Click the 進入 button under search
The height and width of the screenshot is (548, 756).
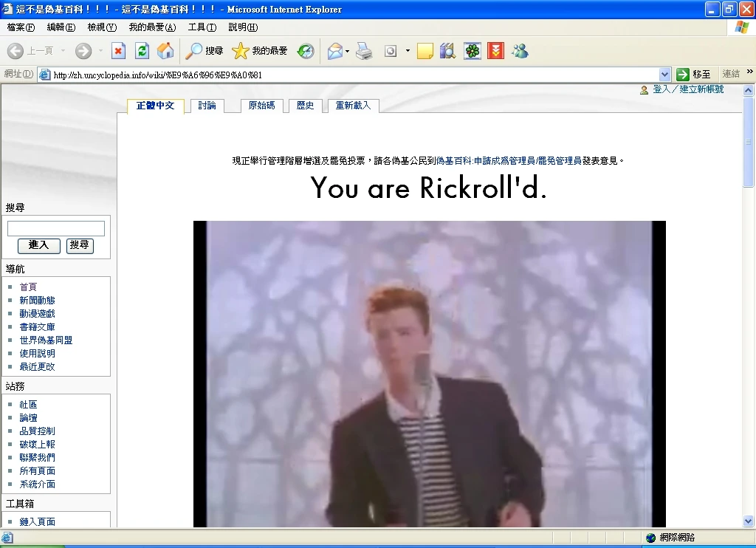[x=39, y=245]
